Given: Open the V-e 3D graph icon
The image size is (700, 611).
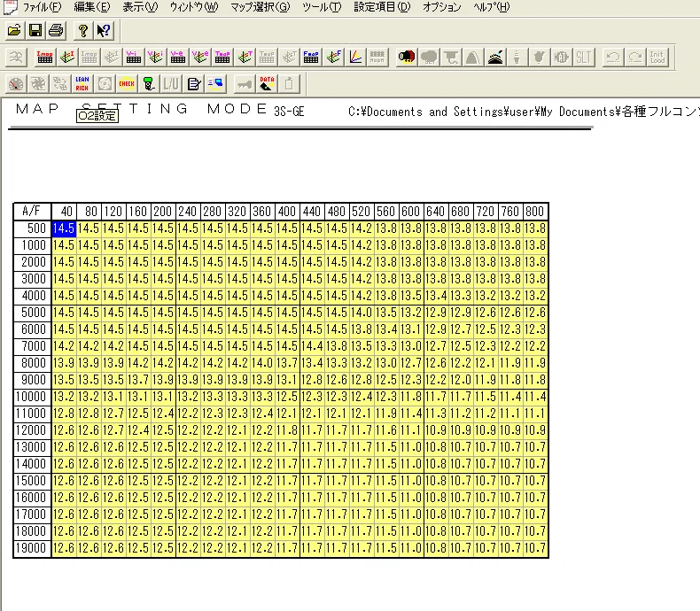Looking at the screenshot, I should [200, 57].
